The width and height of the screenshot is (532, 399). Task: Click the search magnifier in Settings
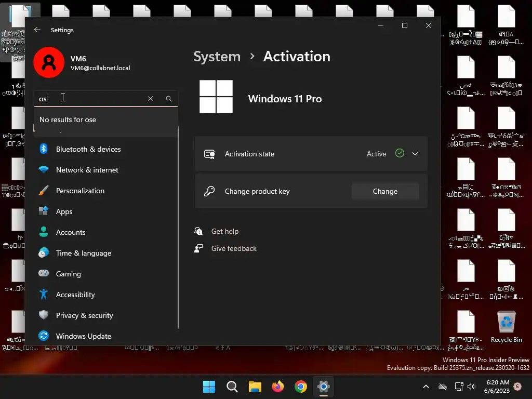pos(169,98)
